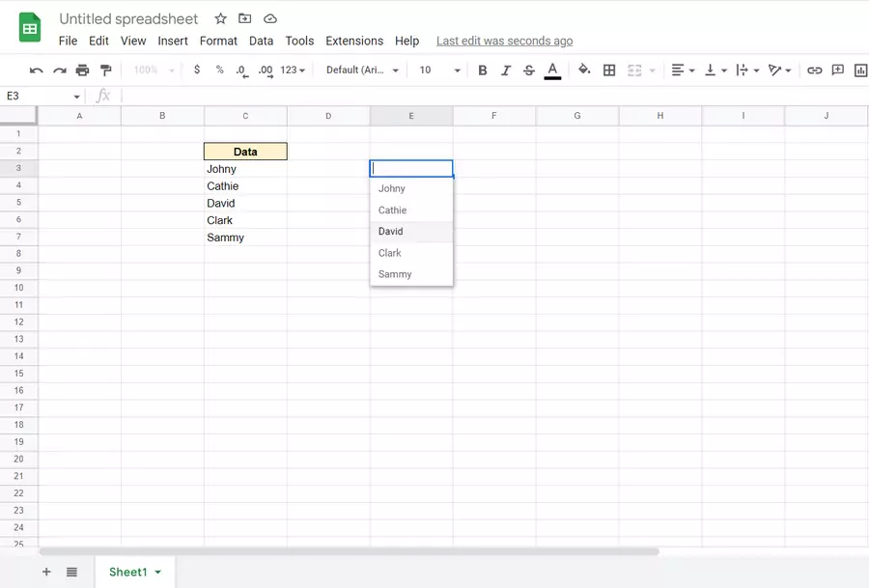Open the font size dropdown

[440, 70]
